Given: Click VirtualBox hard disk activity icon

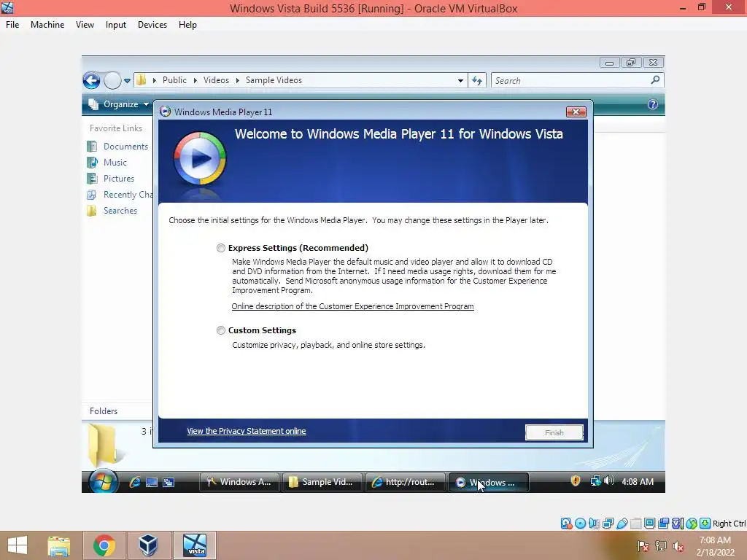Looking at the screenshot, I should tap(566, 524).
